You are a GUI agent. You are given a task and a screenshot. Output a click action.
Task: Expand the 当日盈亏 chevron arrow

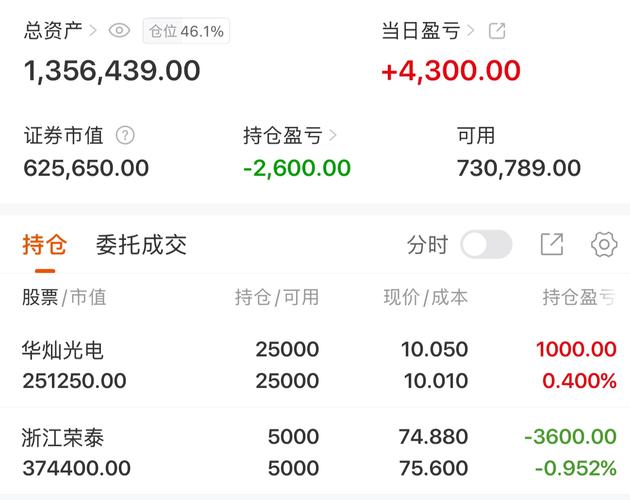[470, 31]
